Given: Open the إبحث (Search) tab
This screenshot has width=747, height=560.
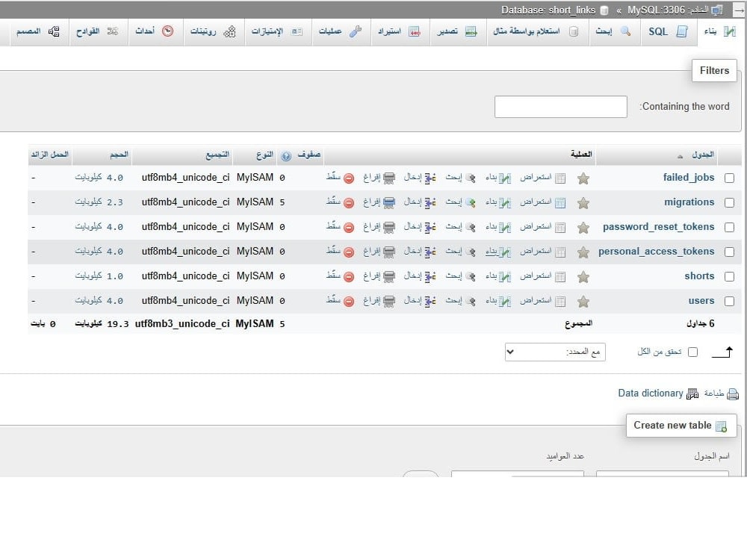Looking at the screenshot, I should [x=613, y=31].
